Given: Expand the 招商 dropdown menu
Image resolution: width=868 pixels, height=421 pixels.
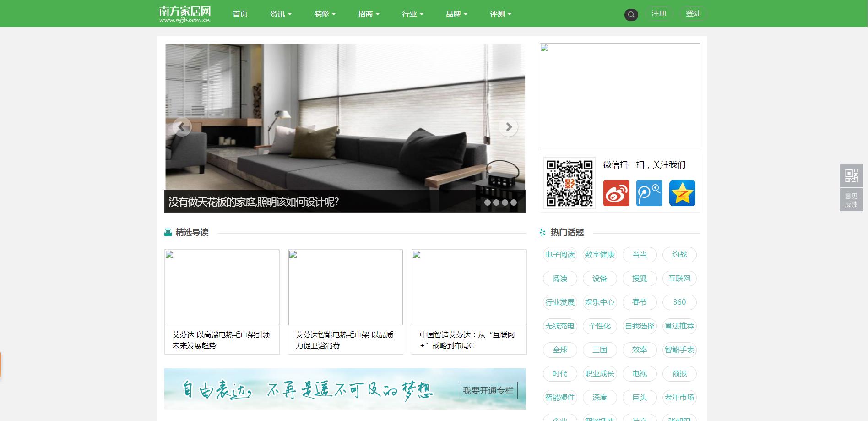Looking at the screenshot, I should tap(369, 14).
